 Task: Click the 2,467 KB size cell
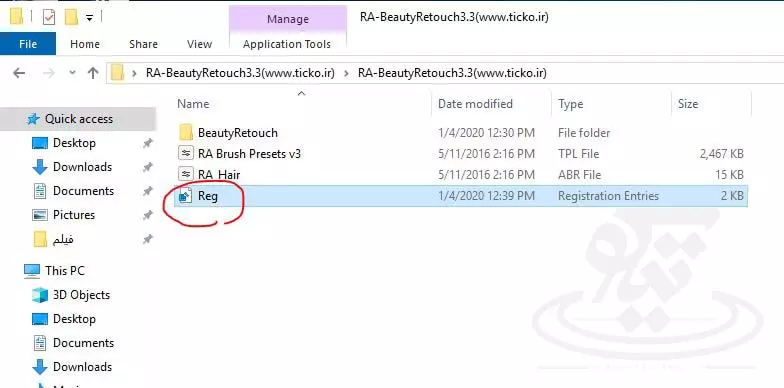[x=722, y=154]
